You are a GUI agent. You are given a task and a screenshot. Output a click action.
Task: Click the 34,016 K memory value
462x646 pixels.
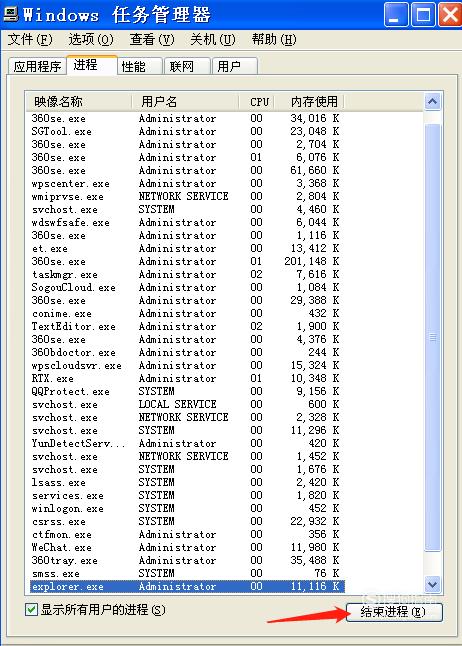pos(314,118)
